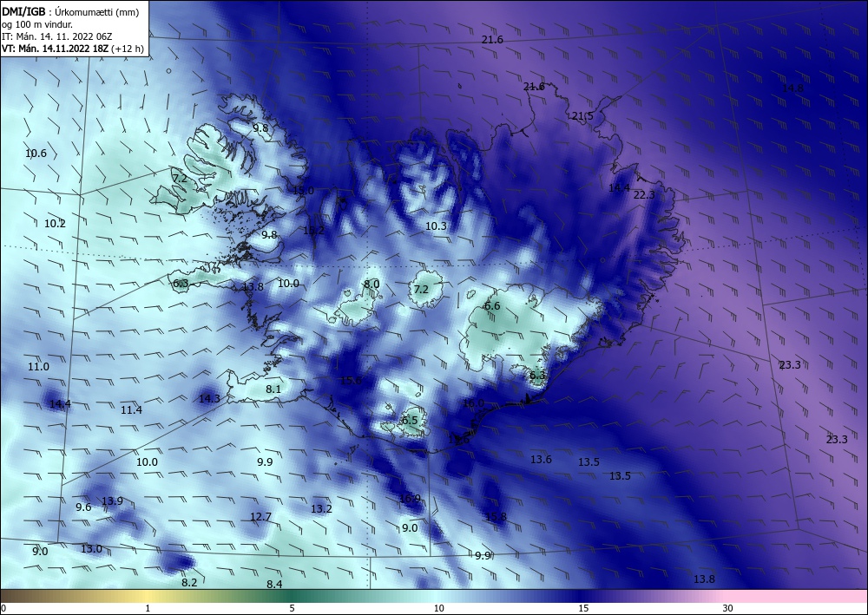This screenshot has width=868, height=615.
Task: Click the 9.6 value on the map
Action: click(83, 507)
